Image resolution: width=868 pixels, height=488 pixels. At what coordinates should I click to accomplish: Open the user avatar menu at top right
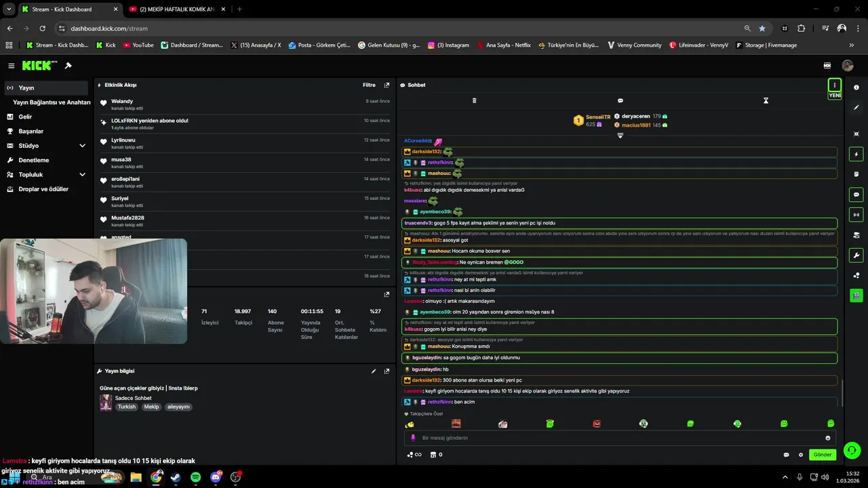[848, 66]
